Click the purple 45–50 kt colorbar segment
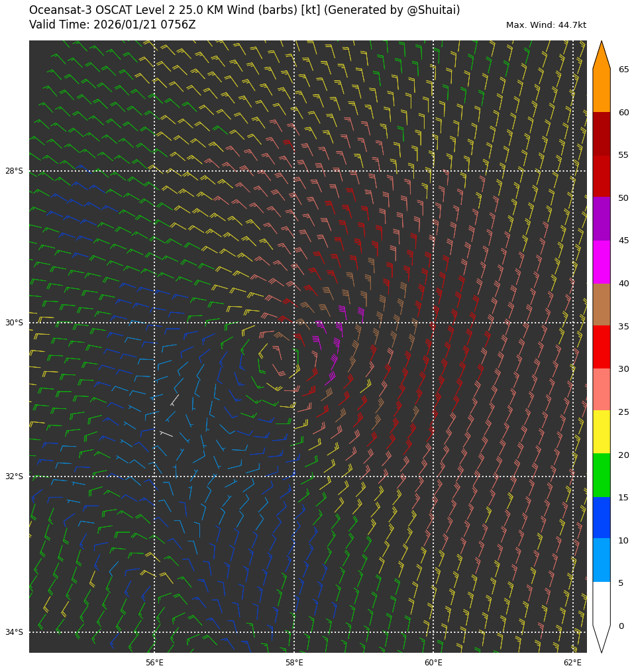 click(x=601, y=219)
